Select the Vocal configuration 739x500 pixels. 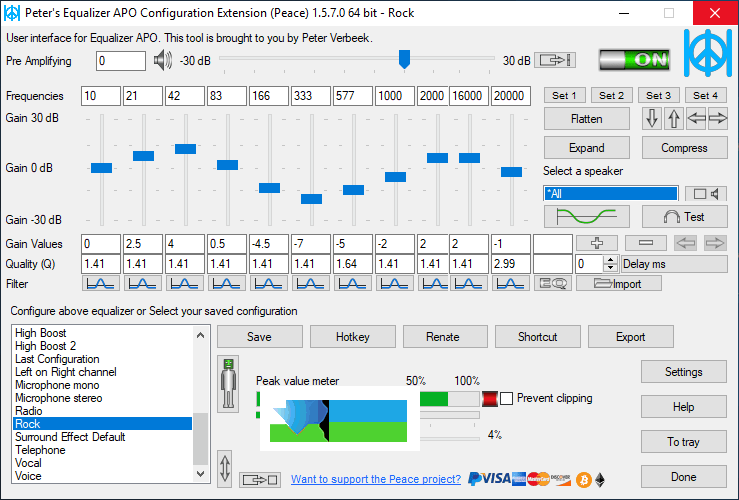pyautogui.click(x=102, y=463)
